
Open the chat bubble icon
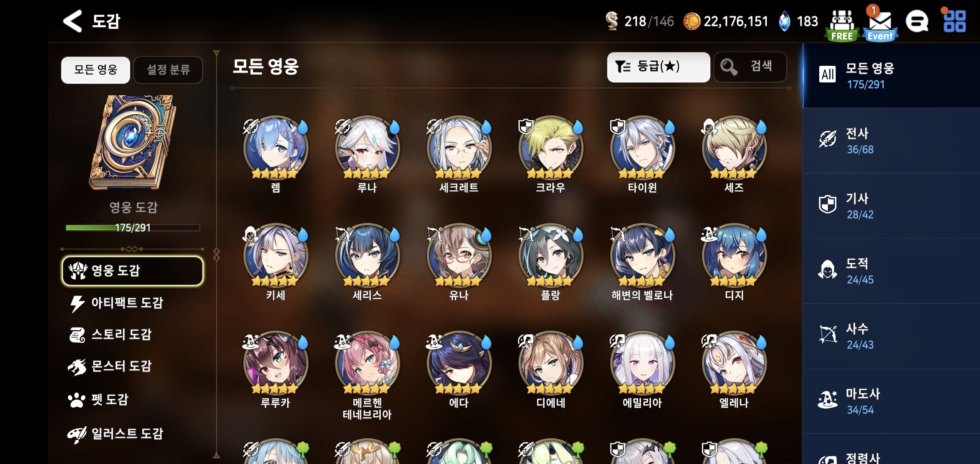coord(917,21)
